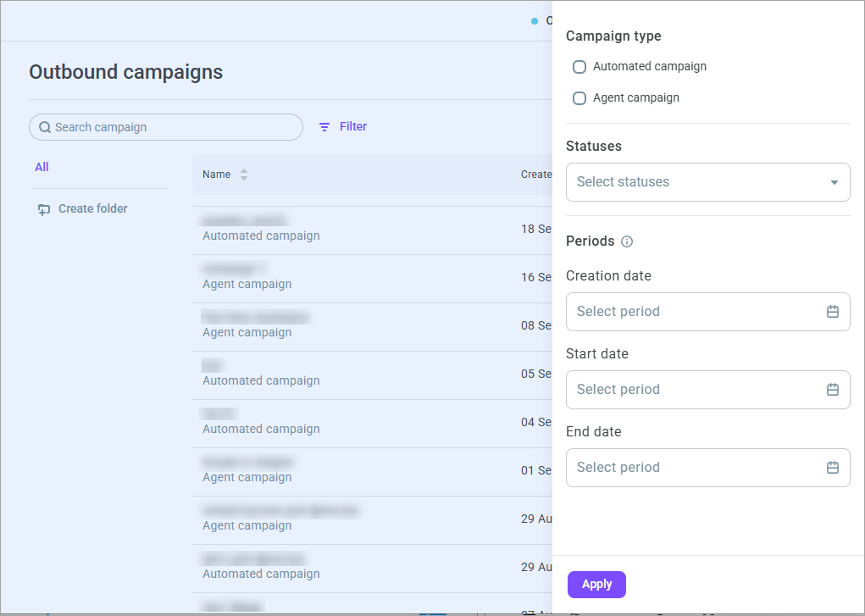Click the Create folder link
This screenshot has height=616, width=865.
[92, 208]
